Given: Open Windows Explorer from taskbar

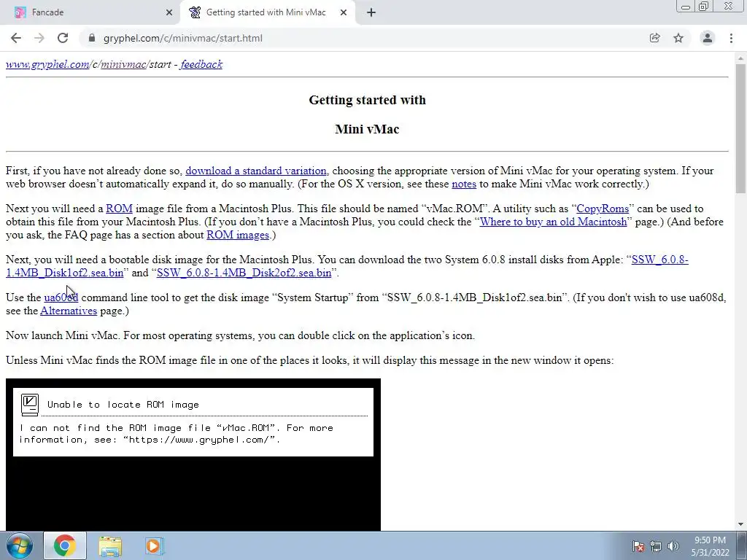Looking at the screenshot, I should point(110,545).
